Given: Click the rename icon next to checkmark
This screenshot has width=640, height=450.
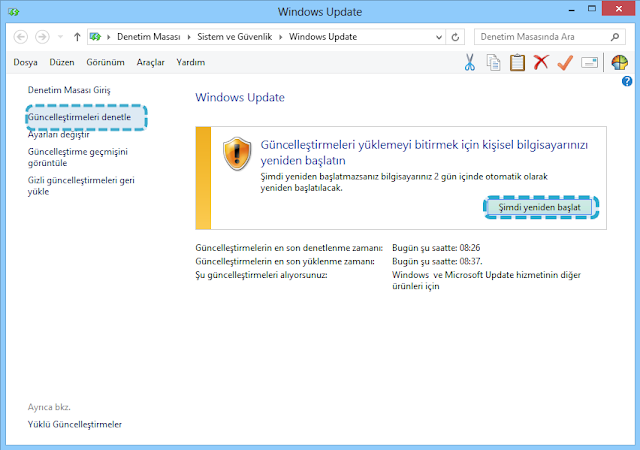Looking at the screenshot, I should [x=589, y=62].
